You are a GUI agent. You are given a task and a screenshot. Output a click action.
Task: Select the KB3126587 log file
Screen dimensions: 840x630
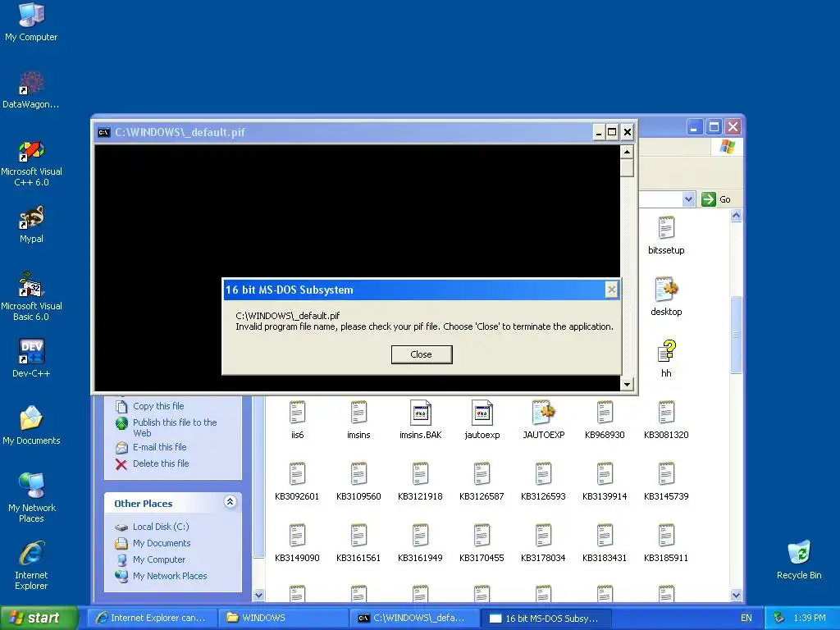[x=482, y=482]
